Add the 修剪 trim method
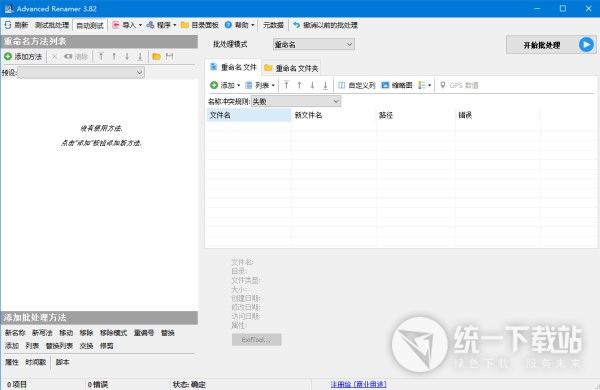600x390 pixels. 107,346
